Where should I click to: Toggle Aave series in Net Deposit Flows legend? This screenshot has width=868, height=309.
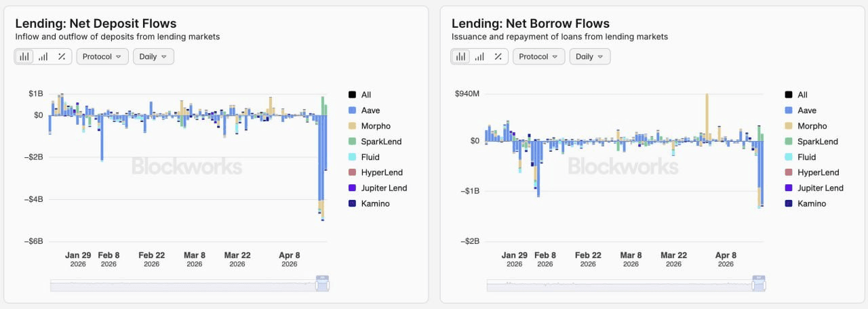tap(370, 110)
